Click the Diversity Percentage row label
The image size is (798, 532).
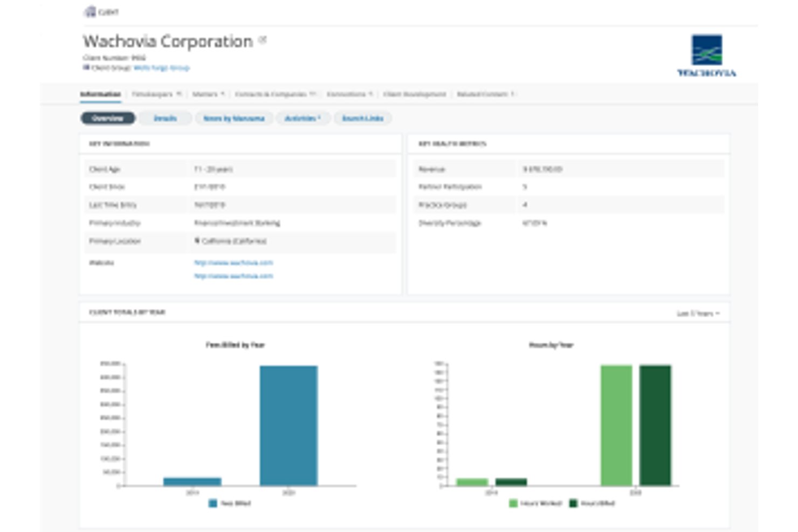pos(450,223)
